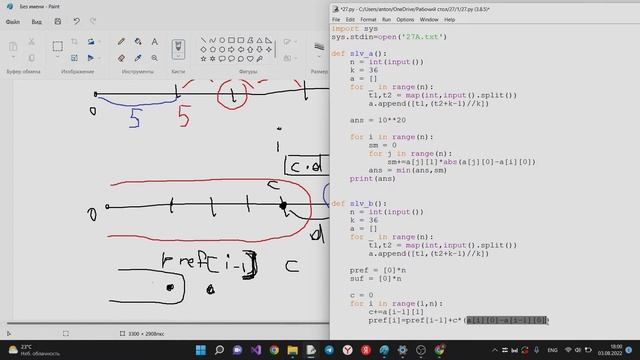Redo the last undone Paint action

[93, 21]
